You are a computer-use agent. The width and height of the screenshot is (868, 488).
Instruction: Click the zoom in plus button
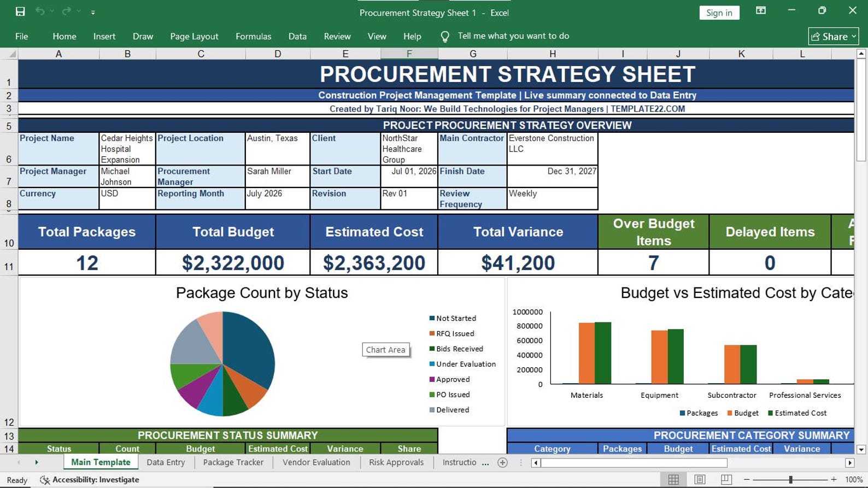834,479
